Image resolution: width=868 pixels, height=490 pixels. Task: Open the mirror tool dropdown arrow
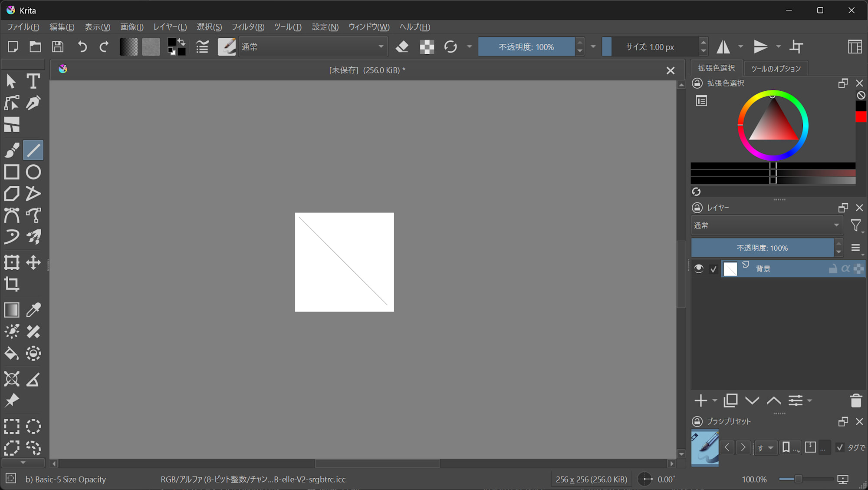click(x=741, y=46)
